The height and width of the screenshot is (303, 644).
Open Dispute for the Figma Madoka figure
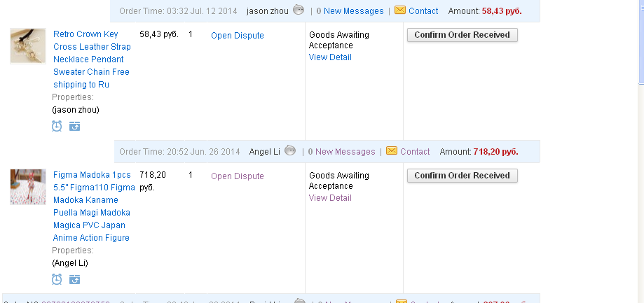[238, 176]
